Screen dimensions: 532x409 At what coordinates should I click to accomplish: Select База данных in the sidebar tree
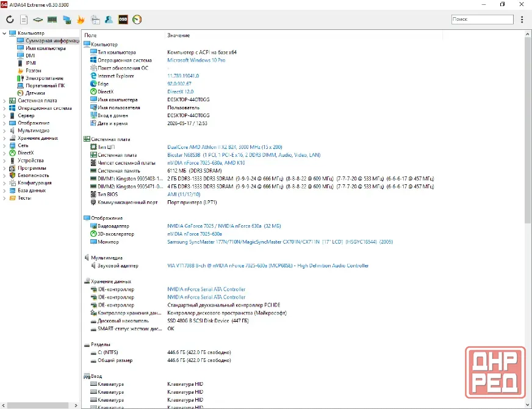[32, 190]
